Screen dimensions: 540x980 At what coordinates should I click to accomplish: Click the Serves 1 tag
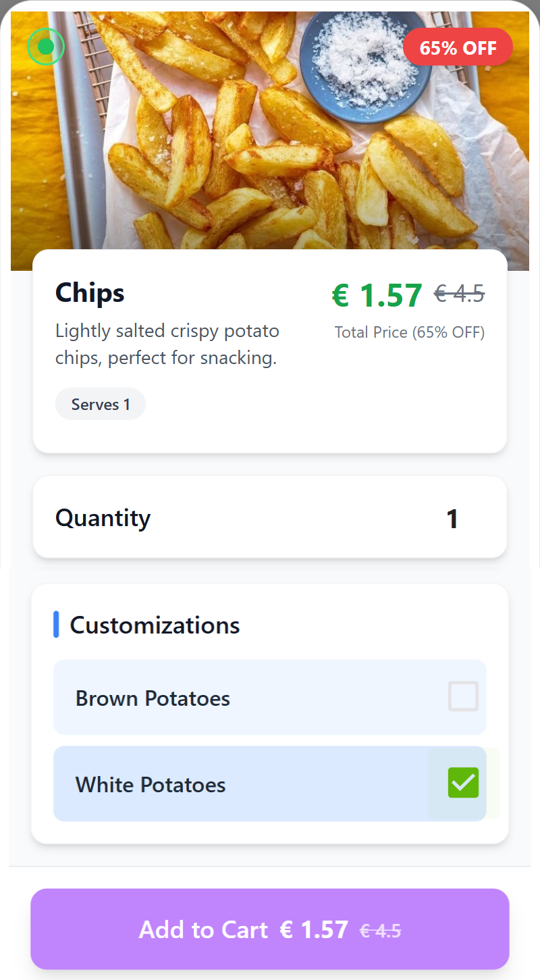pyautogui.click(x=101, y=405)
